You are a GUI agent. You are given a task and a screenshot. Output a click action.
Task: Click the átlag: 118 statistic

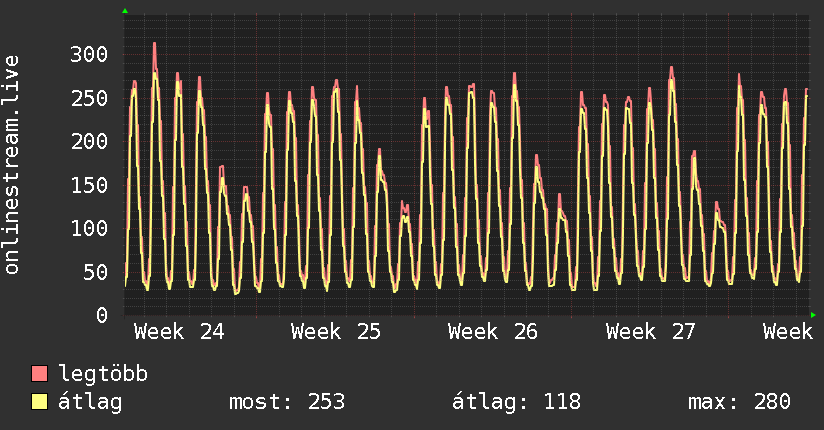(517, 402)
